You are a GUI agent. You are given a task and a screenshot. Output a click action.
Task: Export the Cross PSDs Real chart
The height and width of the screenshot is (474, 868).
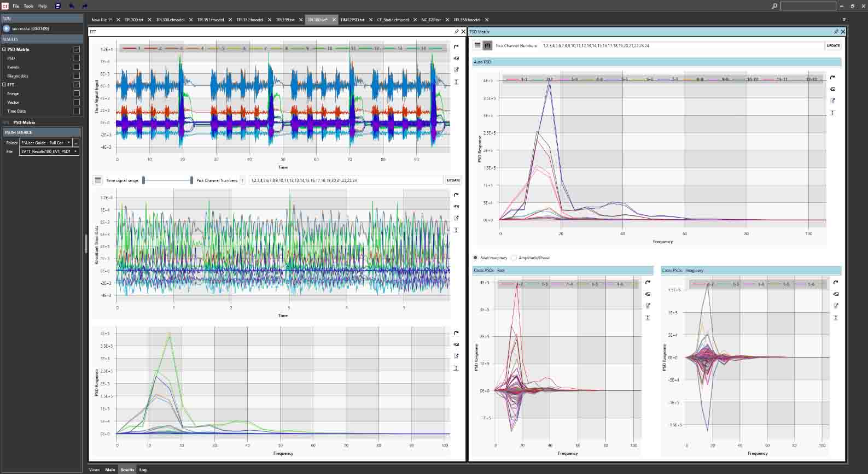(x=648, y=306)
